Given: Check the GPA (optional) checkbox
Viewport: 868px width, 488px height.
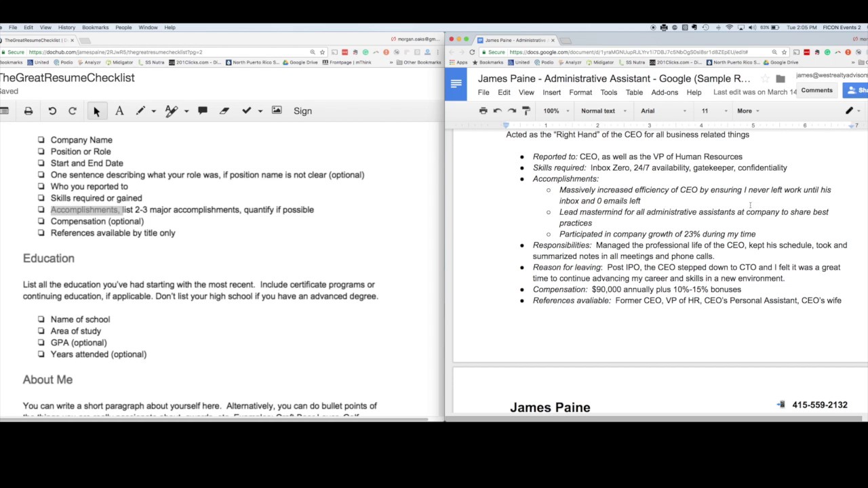Looking at the screenshot, I should click(41, 342).
